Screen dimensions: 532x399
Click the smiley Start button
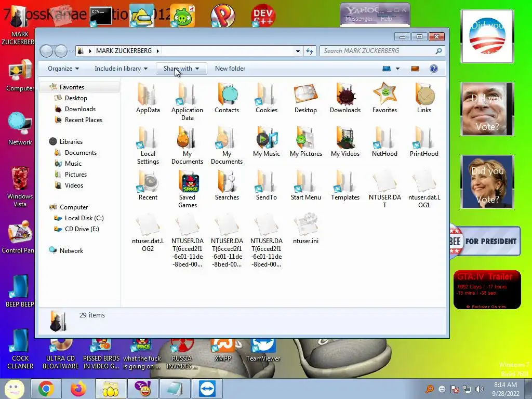(x=14, y=389)
